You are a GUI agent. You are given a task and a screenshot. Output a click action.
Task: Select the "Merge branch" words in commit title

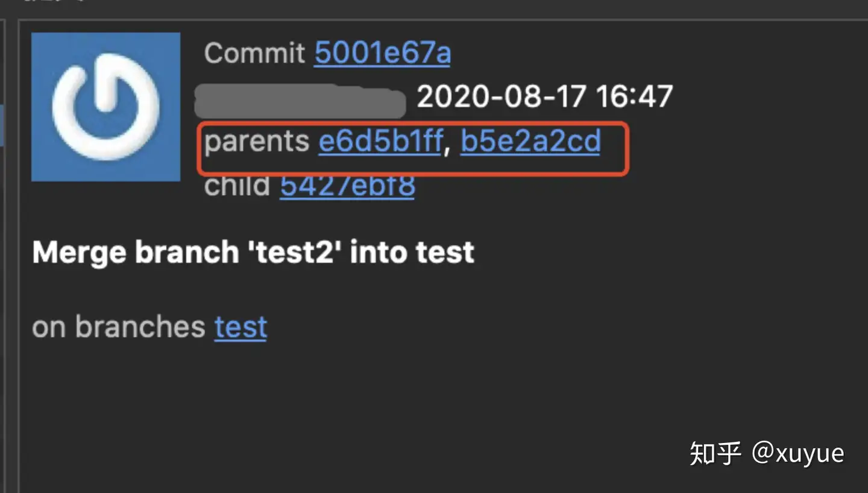coord(135,252)
